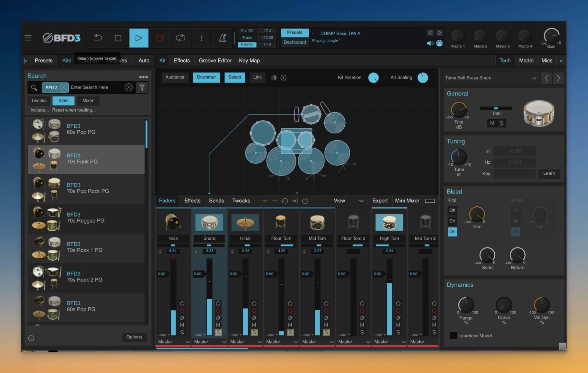Click the Stop transport button
588x373 pixels.
point(118,38)
